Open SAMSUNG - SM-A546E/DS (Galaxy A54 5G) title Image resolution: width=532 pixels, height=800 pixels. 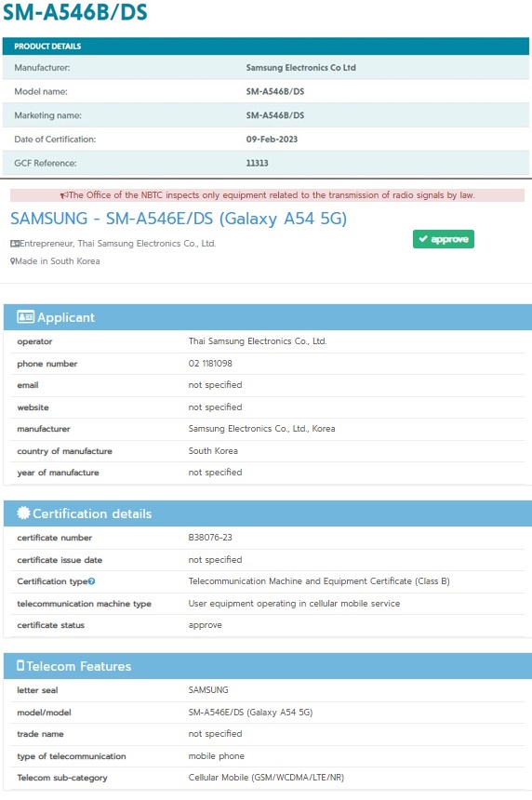coord(179,219)
